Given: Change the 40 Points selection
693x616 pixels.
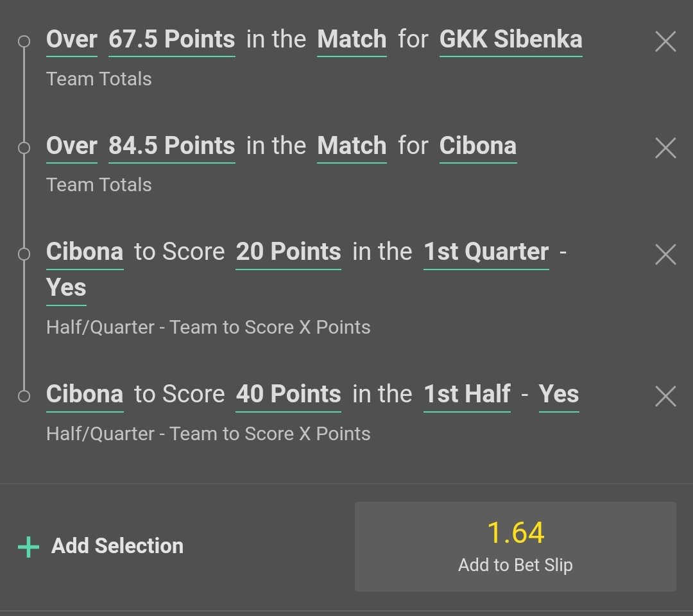Looking at the screenshot, I should point(288,394).
